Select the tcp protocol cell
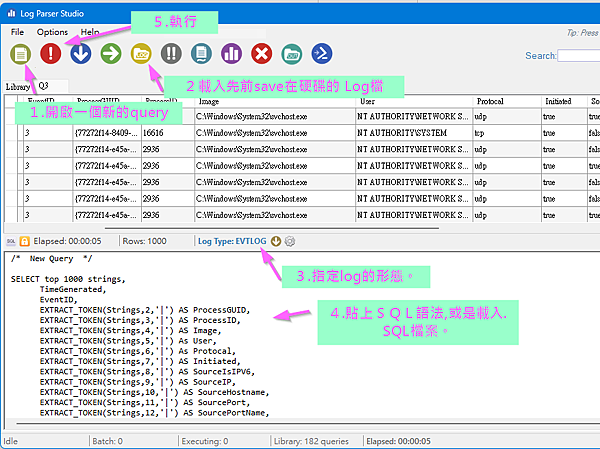The image size is (600, 449). coord(507,133)
